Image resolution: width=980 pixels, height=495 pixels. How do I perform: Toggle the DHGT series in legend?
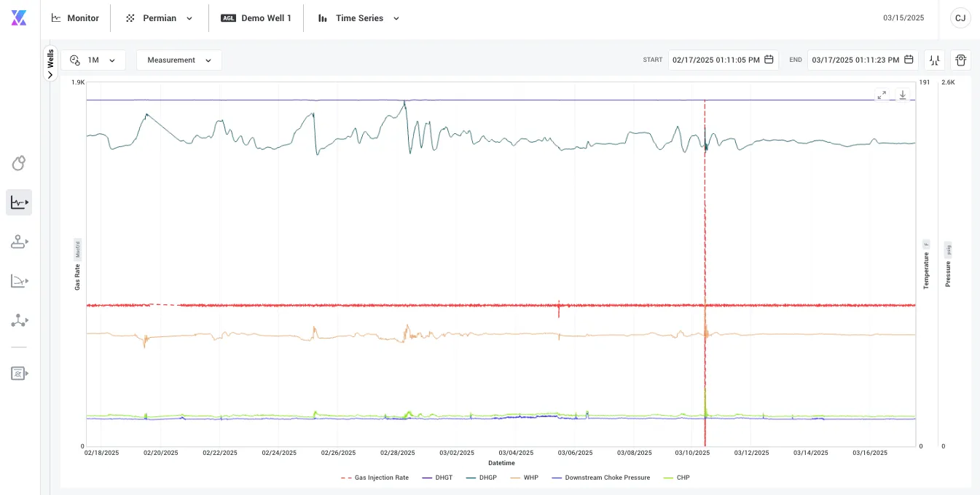click(437, 478)
